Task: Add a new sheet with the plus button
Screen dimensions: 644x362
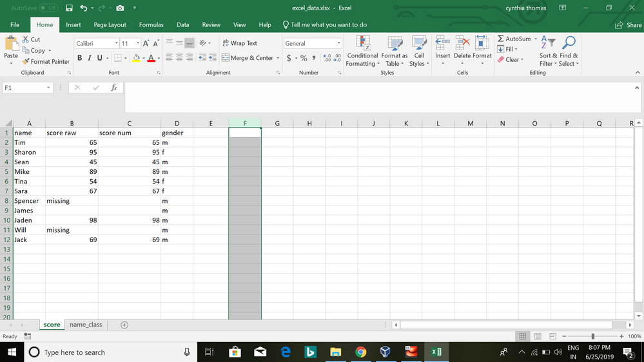Action: (x=124, y=325)
